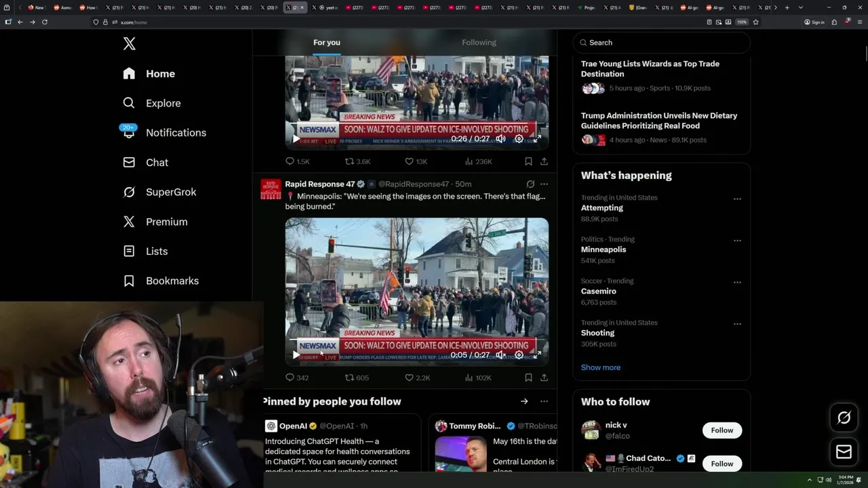This screenshot has height=488, width=868.
Task: Open more options for Shooting trend
Action: click(737, 324)
